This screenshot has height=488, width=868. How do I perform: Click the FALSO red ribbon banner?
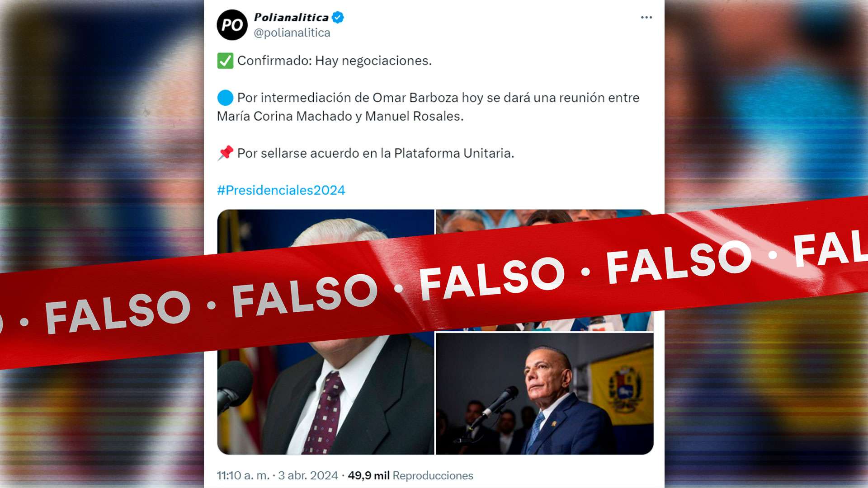click(x=434, y=282)
